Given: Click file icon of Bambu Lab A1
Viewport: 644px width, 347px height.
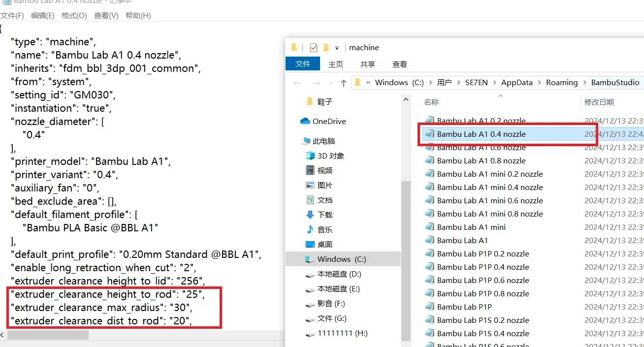Looking at the screenshot, I should tap(429, 240).
